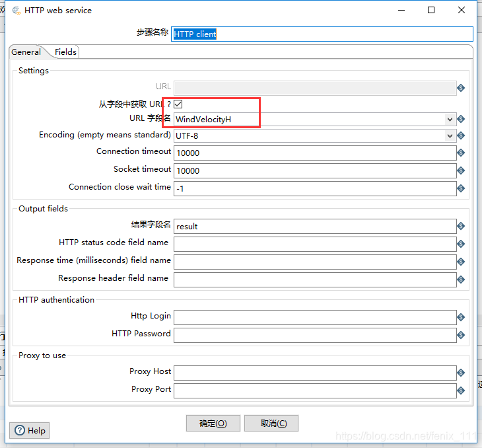Click the Connection close wait time field

tap(315, 188)
